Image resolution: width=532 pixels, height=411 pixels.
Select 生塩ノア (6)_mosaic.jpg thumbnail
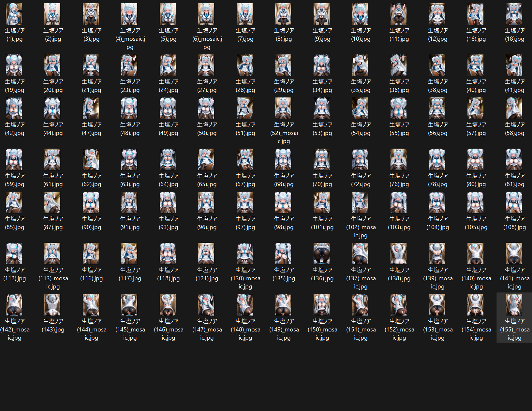pyautogui.click(x=207, y=14)
